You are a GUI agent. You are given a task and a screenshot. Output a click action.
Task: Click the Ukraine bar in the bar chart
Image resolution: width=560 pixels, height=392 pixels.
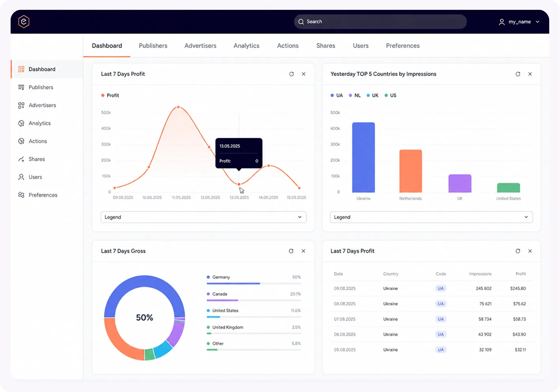[x=364, y=158]
